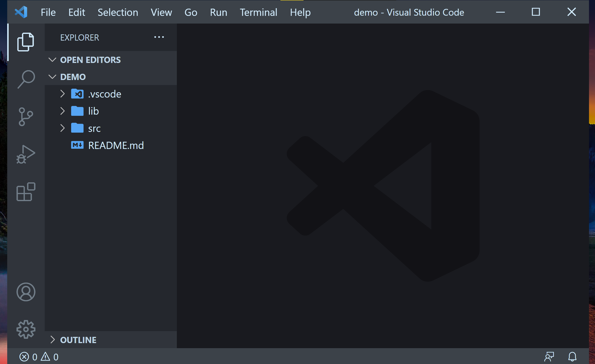Expand the lib folder chevron
The image size is (595, 364).
(62, 111)
